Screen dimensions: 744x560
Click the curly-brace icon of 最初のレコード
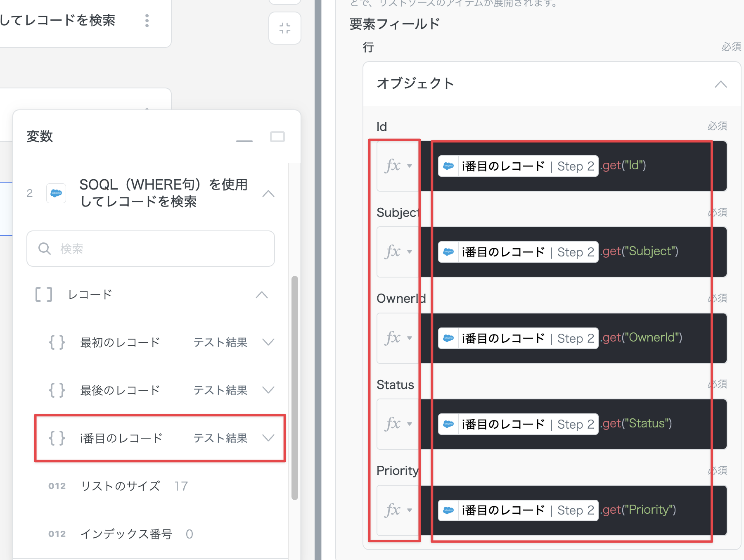coord(57,342)
